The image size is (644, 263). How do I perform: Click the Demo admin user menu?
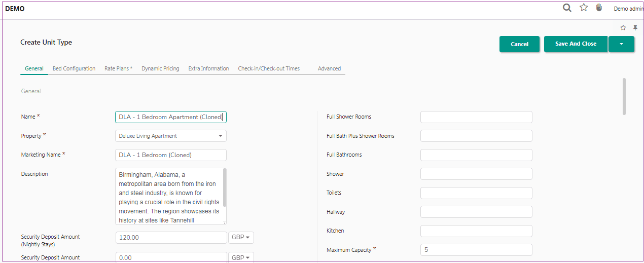[629, 9]
